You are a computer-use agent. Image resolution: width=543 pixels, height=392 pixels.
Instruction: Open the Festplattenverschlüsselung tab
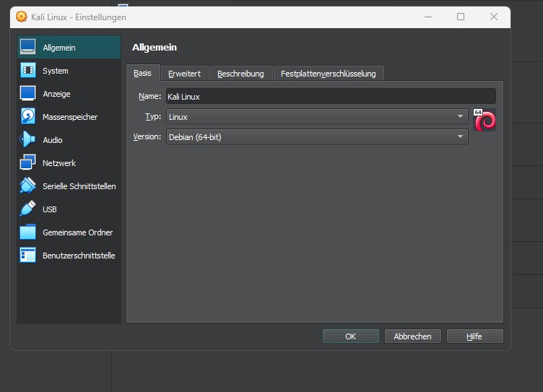(329, 74)
